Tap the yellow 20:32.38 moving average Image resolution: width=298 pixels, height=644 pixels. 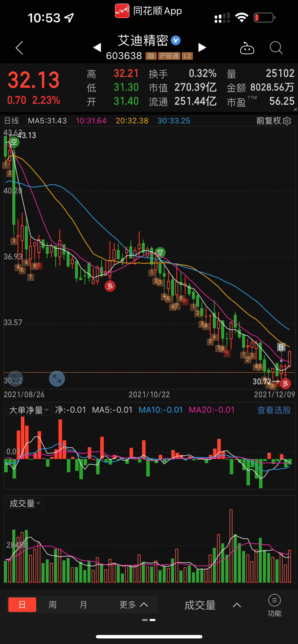132,121
